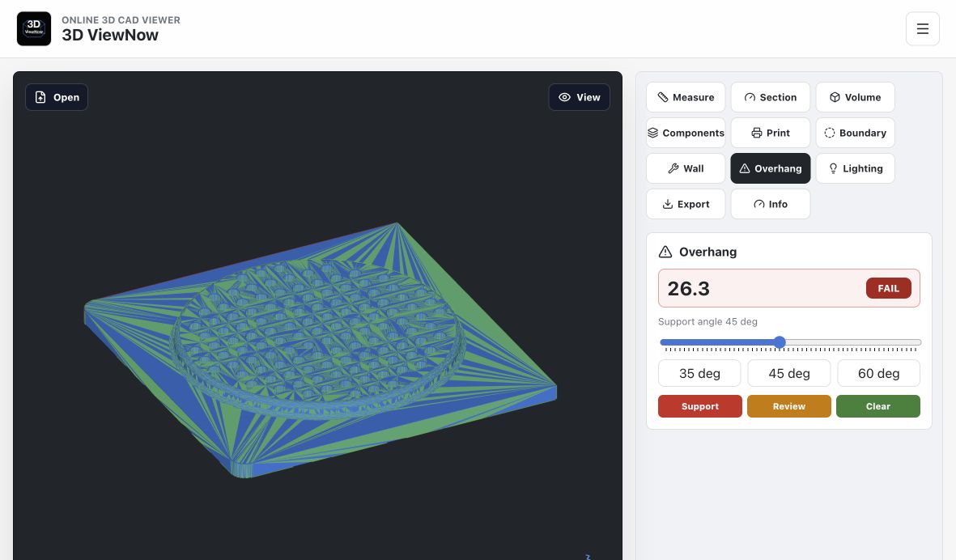Viewport: 956px width, 560px height.
Task: Open the Print tool
Action: coord(771,133)
